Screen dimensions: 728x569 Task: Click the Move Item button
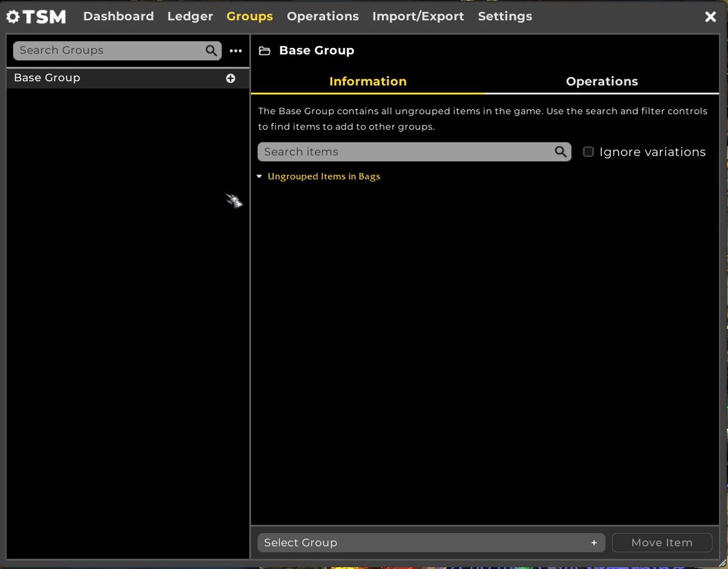coord(662,542)
